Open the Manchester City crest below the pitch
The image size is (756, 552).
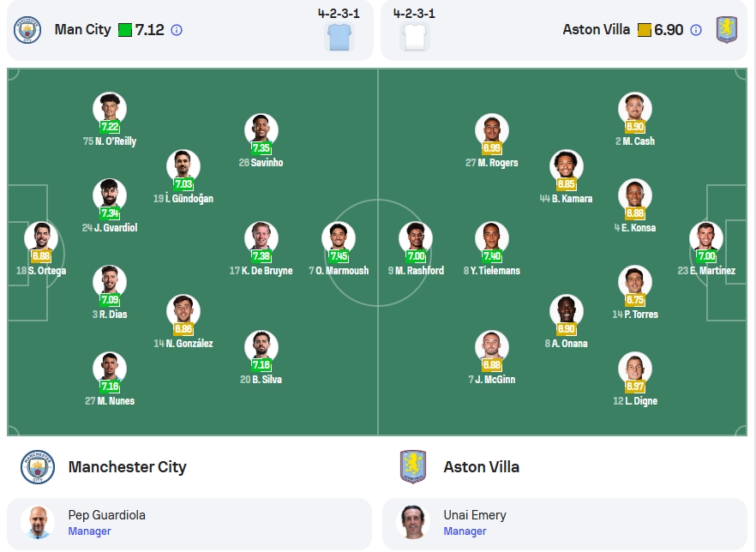tap(38, 466)
